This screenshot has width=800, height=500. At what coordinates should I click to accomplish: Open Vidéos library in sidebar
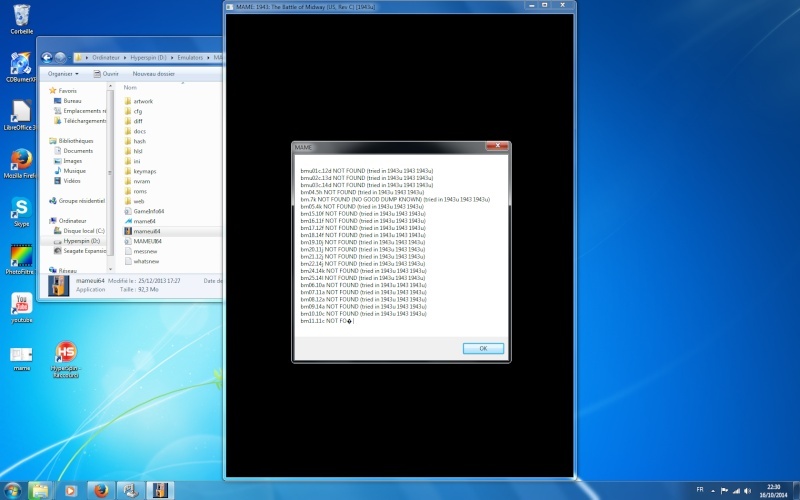coord(67,181)
